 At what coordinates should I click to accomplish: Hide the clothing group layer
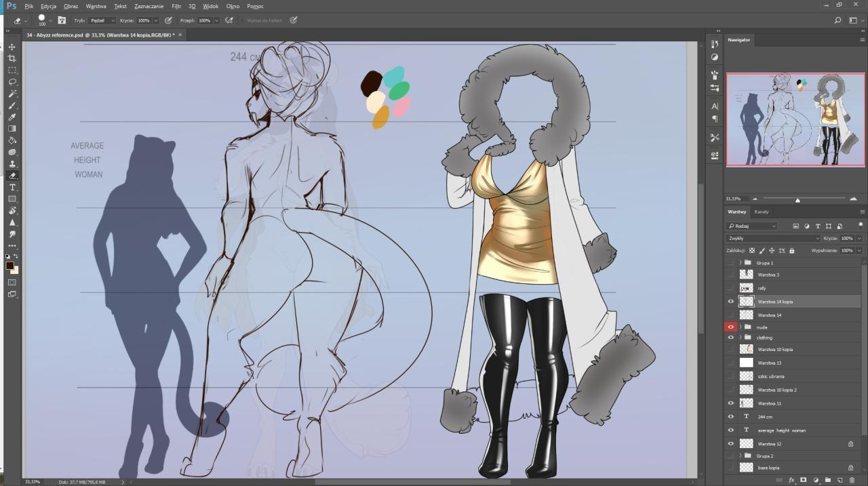[x=730, y=338]
